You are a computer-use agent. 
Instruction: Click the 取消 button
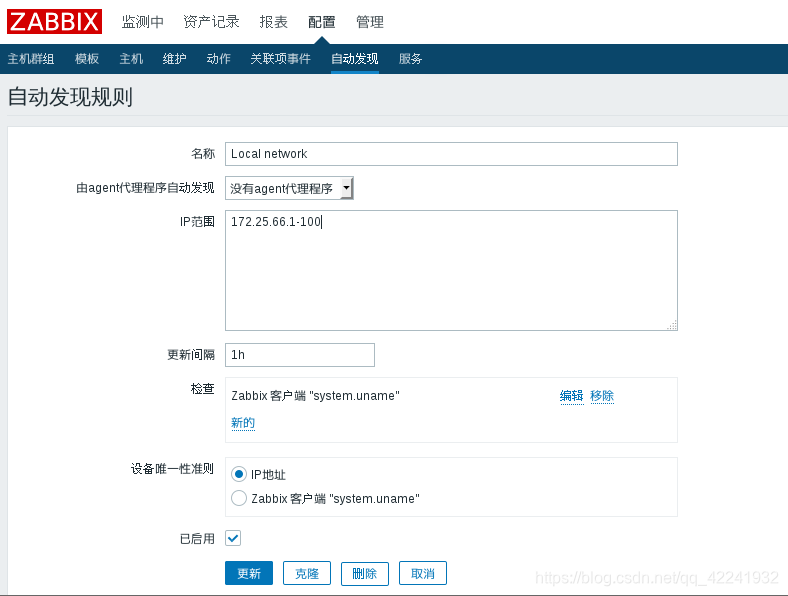pos(423,573)
